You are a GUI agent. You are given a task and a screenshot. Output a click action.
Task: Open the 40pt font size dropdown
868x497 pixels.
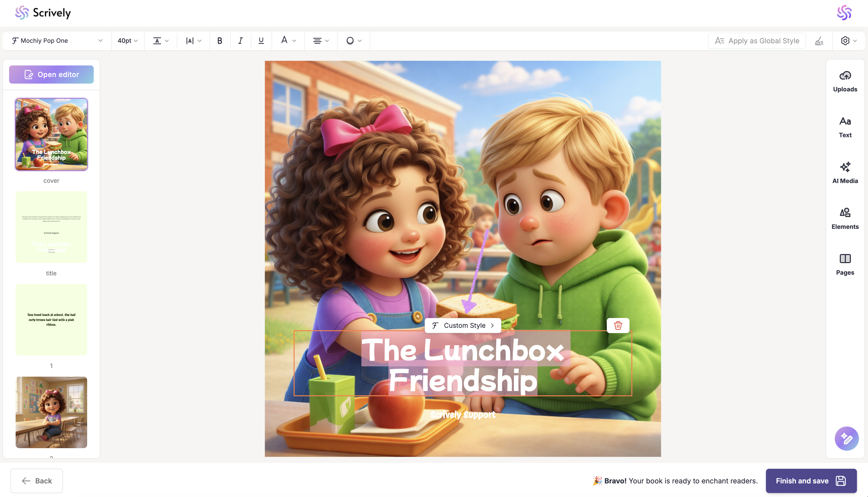(x=127, y=41)
